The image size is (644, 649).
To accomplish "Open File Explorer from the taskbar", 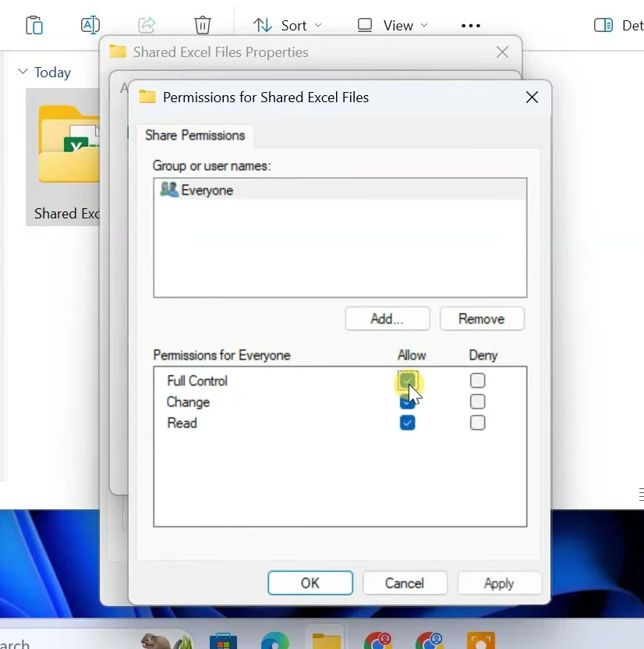I will (x=327, y=640).
